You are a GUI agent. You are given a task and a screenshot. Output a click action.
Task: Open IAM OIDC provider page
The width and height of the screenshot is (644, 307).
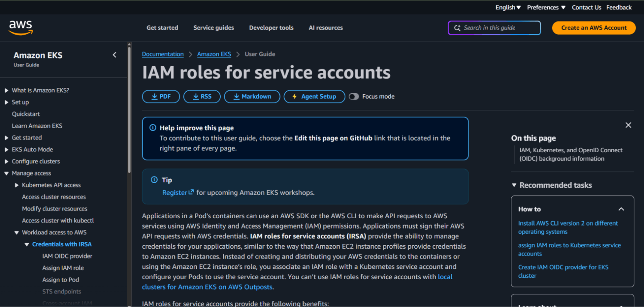click(x=67, y=256)
